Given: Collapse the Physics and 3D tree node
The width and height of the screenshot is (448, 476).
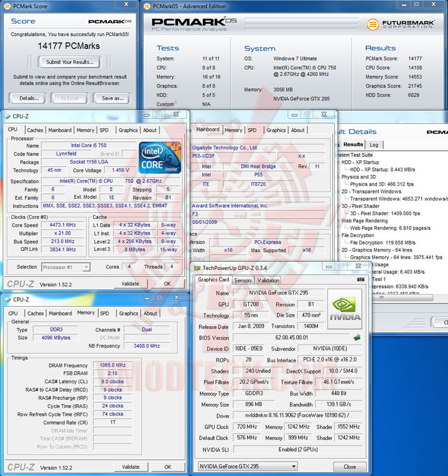Looking at the screenshot, I should (x=339, y=177).
